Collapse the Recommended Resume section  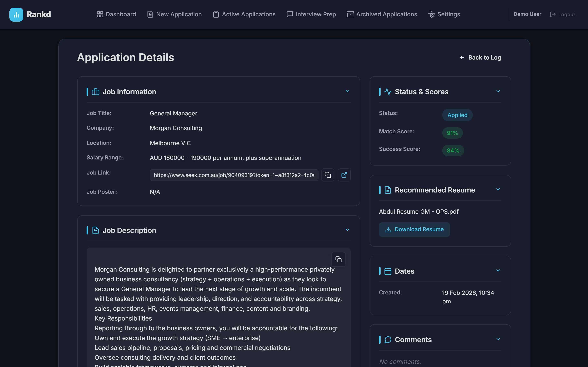[498, 189]
